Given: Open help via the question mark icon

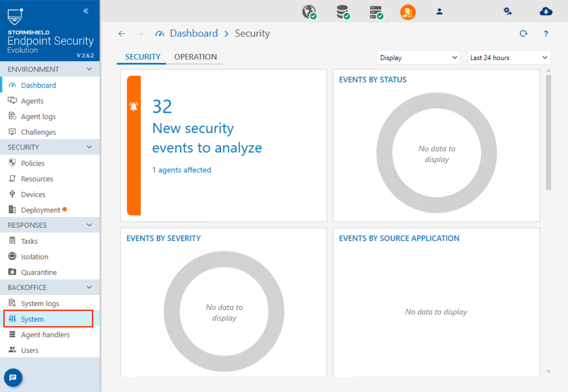Looking at the screenshot, I should 546,34.
